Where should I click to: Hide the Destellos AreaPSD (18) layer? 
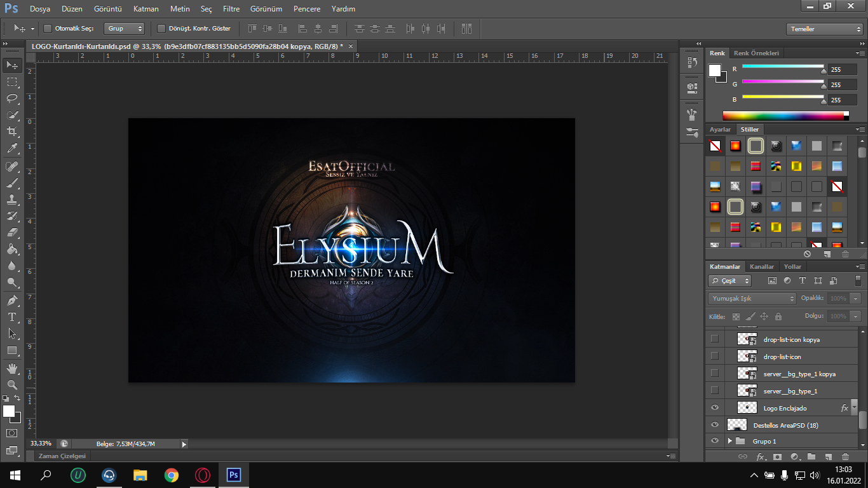pyautogui.click(x=715, y=424)
